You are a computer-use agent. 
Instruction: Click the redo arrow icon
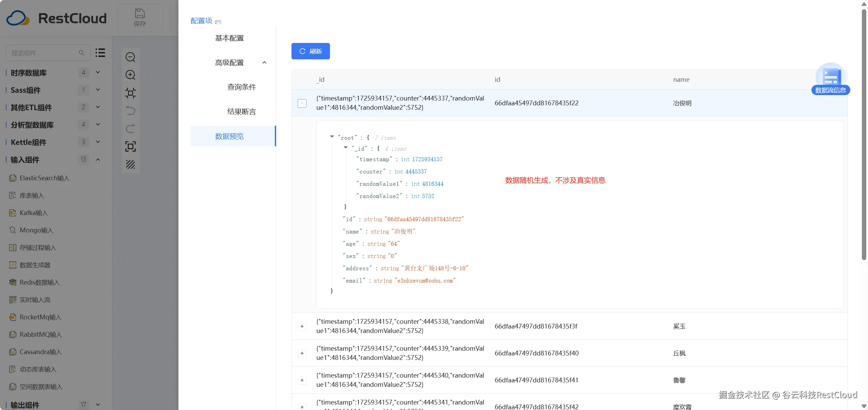pyautogui.click(x=130, y=128)
